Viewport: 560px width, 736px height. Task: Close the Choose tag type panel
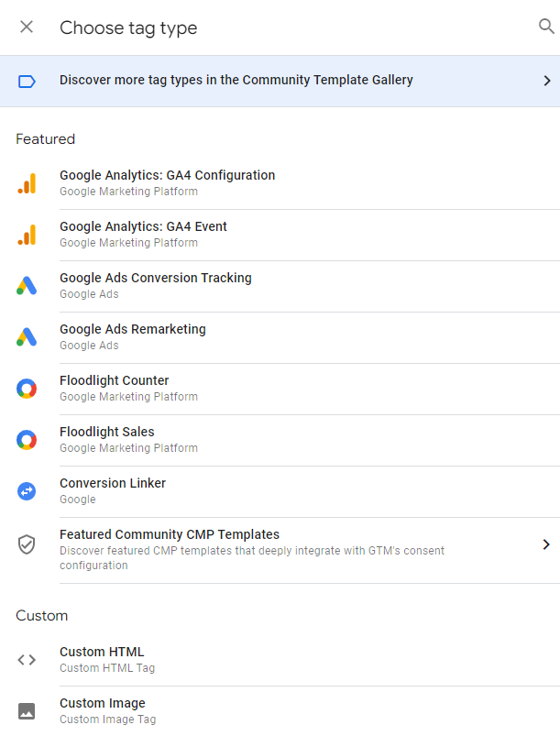(27, 27)
